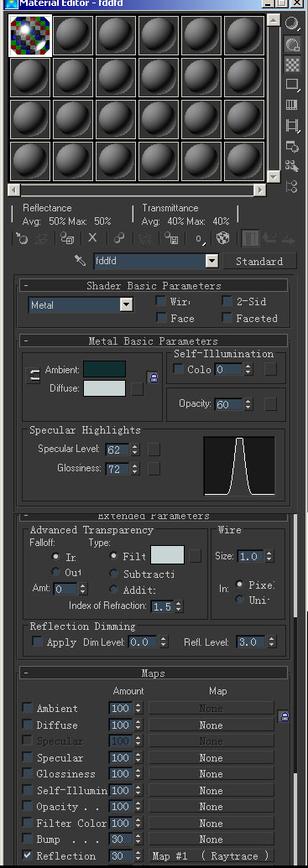Open the Ambient color swatch
The height and width of the screenshot is (868, 308).
pyautogui.click(x=104, y=369)
